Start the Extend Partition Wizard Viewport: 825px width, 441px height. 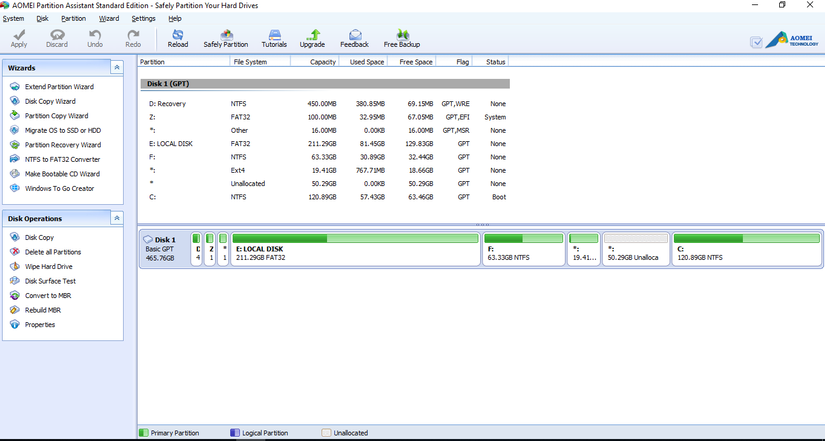[x=59, y=87]
